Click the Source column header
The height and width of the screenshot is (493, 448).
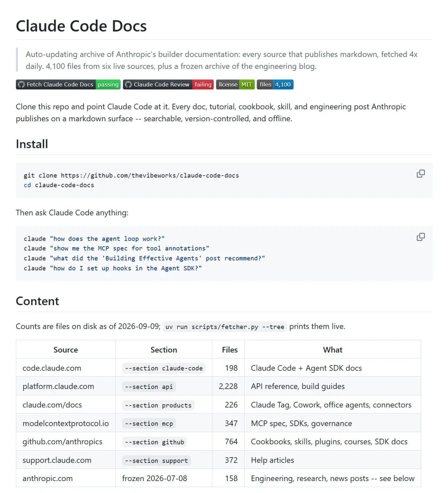tap(65, 350)
